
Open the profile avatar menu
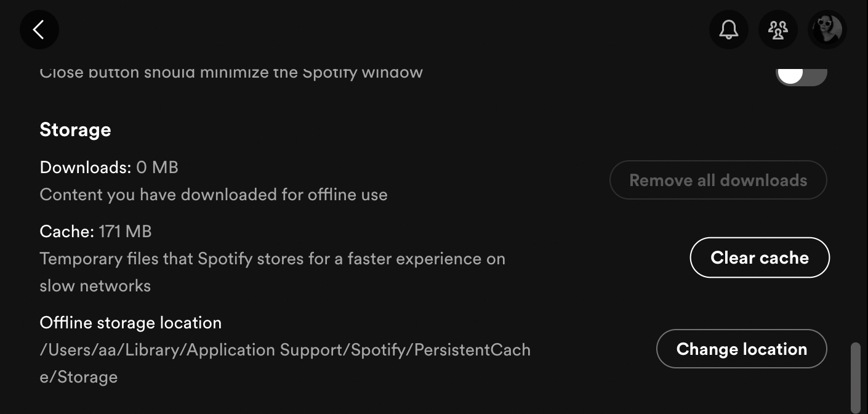[827, 30]
